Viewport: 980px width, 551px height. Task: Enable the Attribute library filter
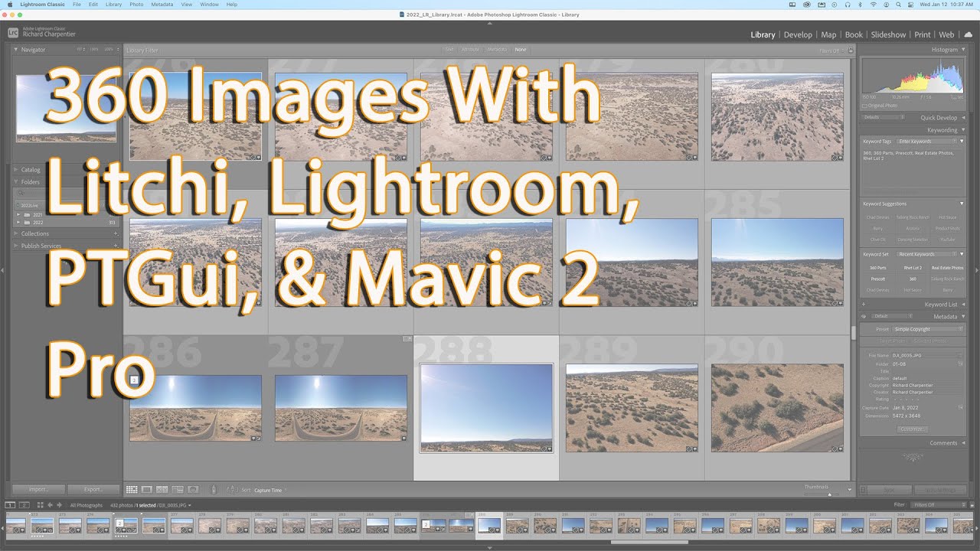coord(470,50)
